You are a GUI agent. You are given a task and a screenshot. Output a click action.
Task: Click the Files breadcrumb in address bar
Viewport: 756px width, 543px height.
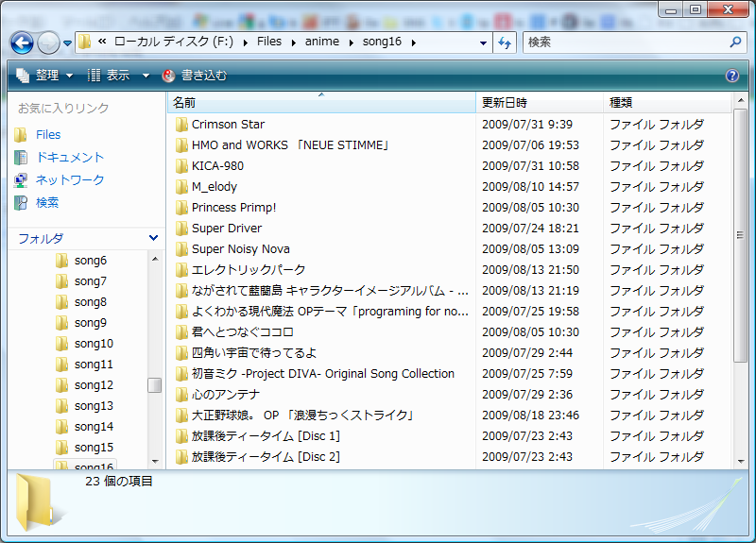click(269, 42)
